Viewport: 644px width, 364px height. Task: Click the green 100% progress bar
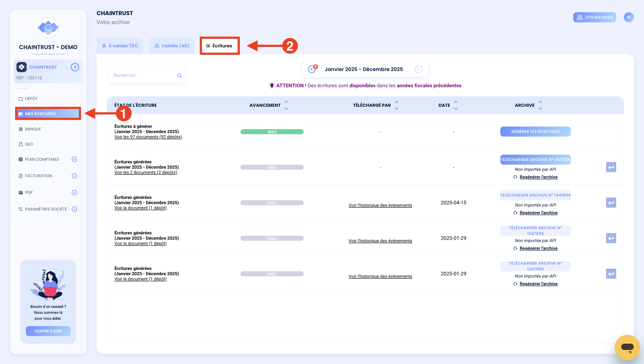click(x=272, y=132)
